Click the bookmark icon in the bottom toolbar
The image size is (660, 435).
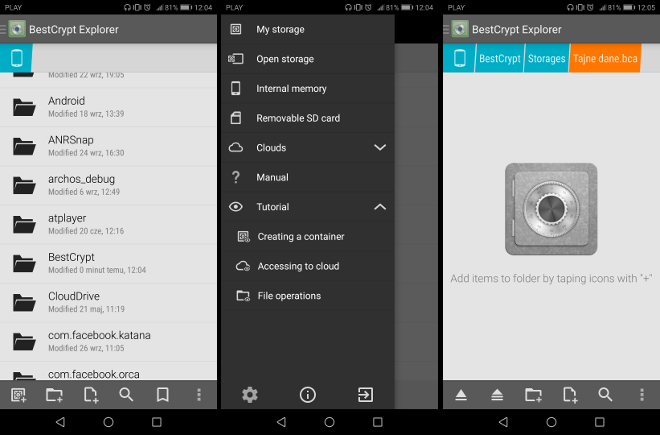(x=162, y=395)
